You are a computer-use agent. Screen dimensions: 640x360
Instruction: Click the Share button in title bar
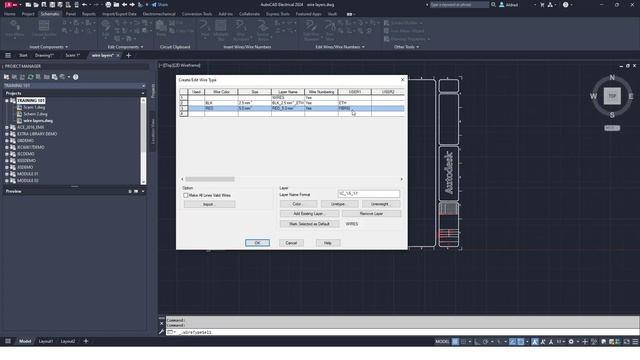click(160, 4)
